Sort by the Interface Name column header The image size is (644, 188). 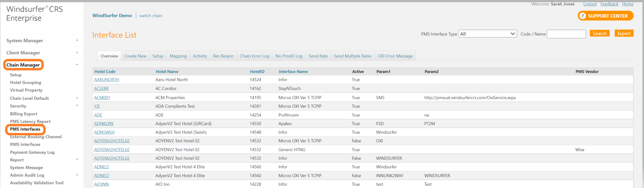tap(293, 72)
